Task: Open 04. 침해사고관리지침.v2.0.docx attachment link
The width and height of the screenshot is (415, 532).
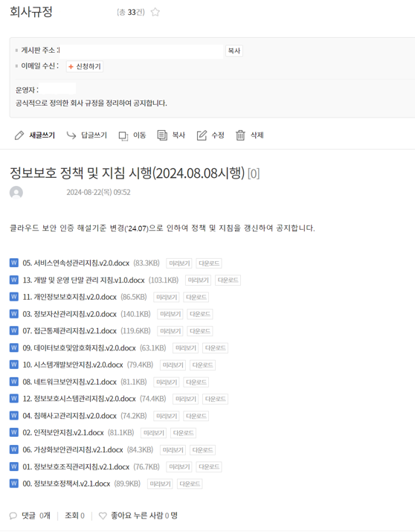Action: click(69, 416)
